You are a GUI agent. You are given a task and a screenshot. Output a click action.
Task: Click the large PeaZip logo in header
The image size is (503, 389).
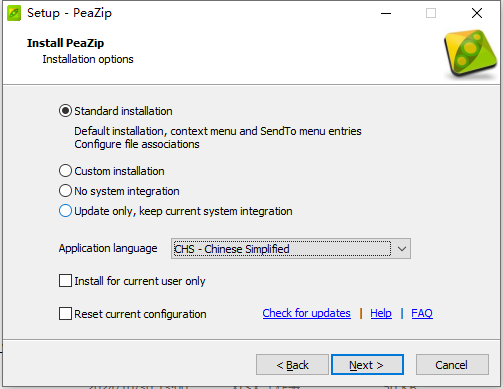tap(470, 53)
